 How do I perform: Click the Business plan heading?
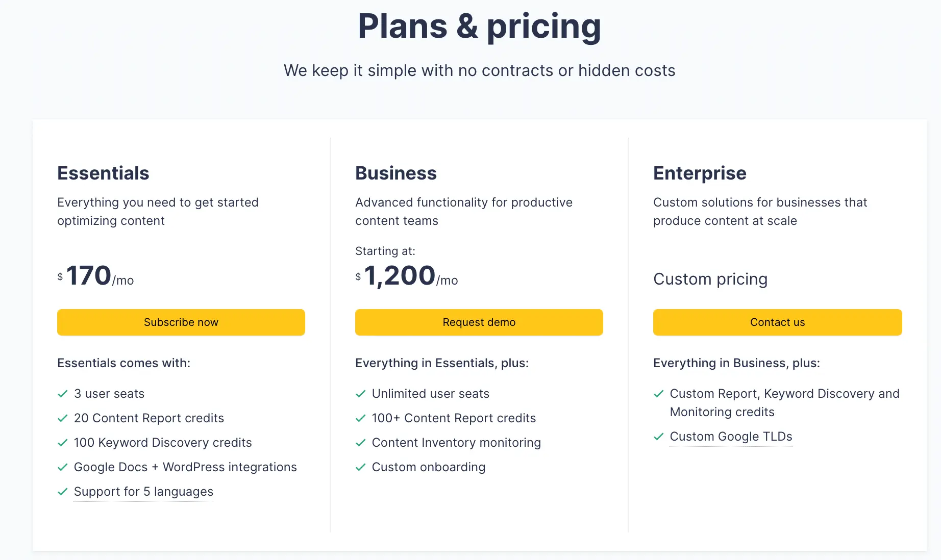point(396,173)
